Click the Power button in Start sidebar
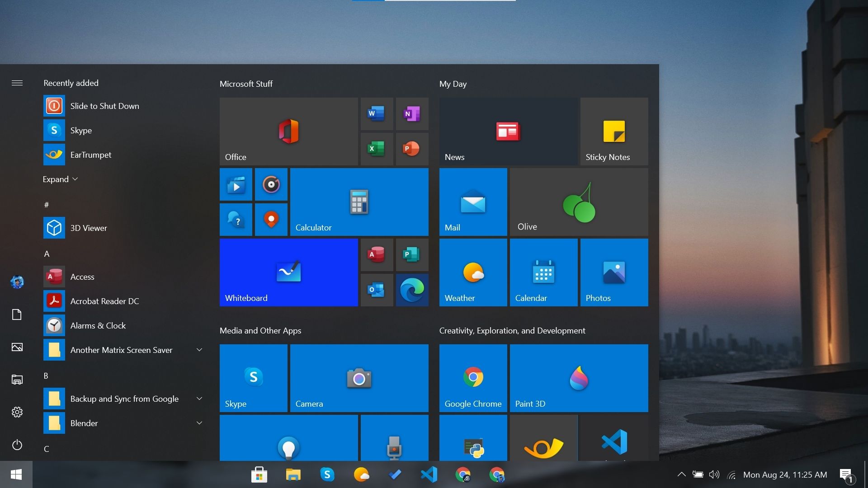This screenshot has width=868, height=488. 17,445
